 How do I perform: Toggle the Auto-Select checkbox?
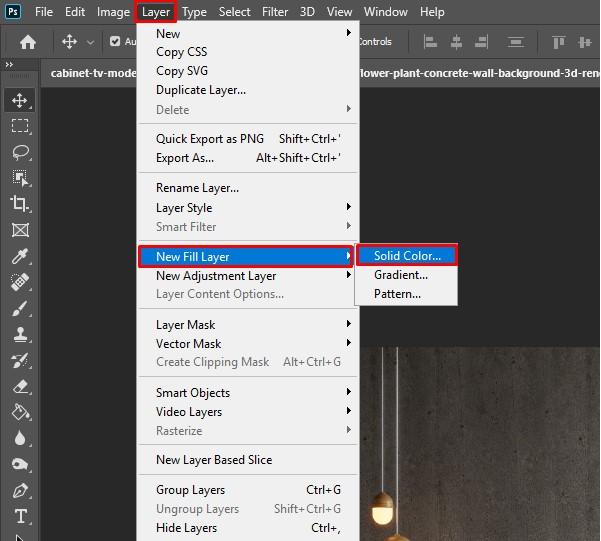coord(115,41)
